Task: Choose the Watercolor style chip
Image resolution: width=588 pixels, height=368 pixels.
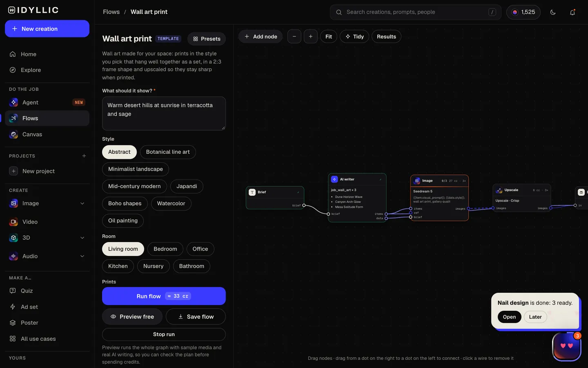Action: pos(171,204)
